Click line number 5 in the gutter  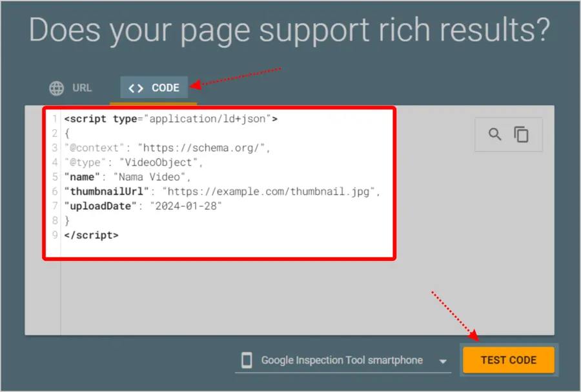55,177
